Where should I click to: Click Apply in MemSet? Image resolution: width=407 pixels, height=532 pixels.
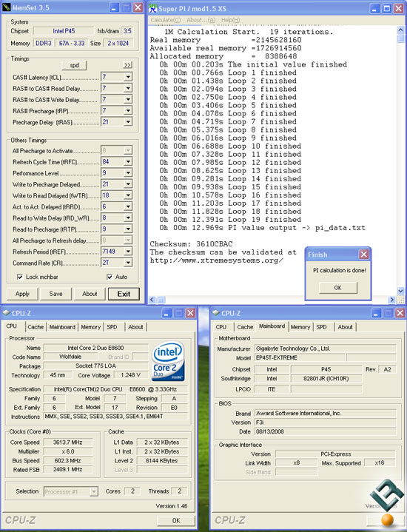22,294
